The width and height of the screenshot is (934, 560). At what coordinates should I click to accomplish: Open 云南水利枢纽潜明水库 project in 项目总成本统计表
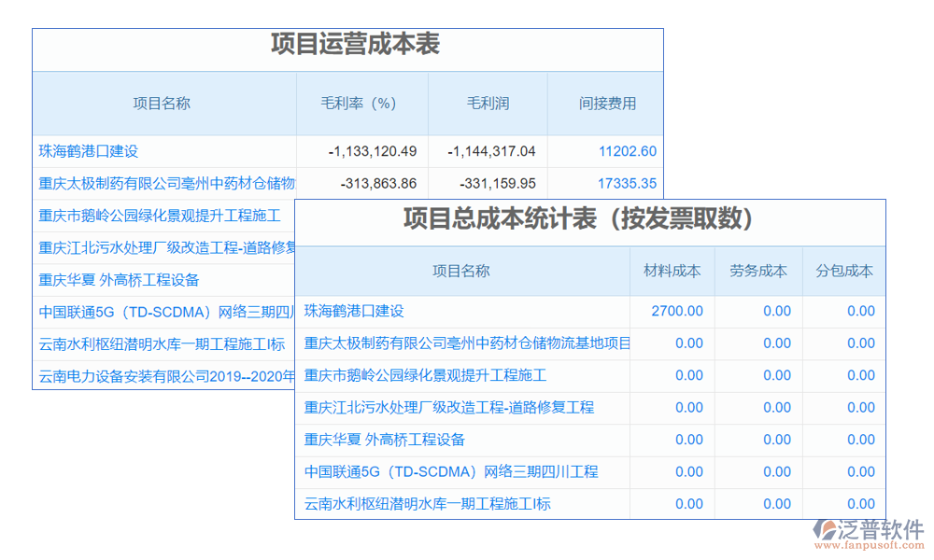(x=428, y=504)
